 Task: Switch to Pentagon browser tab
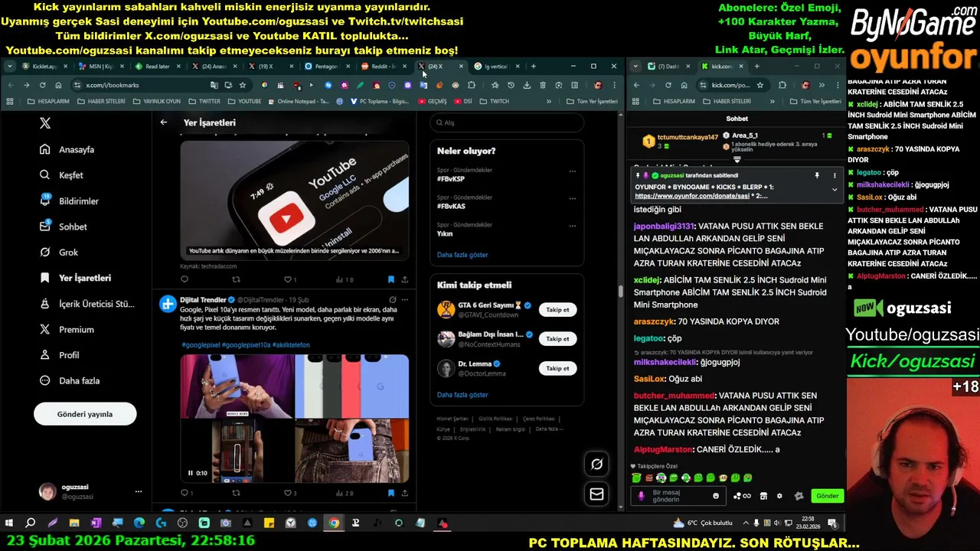(x=326, y=67)
